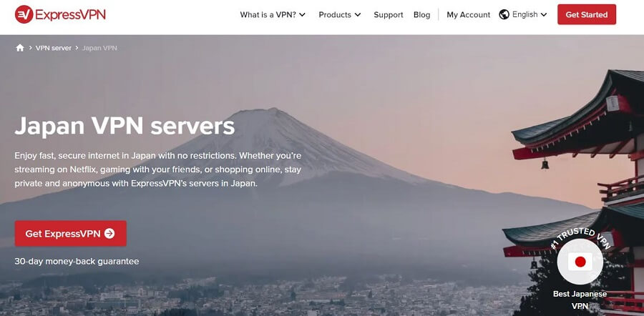Screen dimensions: 644x316
Task: Click the globe language icon
Action: [504, 14]
